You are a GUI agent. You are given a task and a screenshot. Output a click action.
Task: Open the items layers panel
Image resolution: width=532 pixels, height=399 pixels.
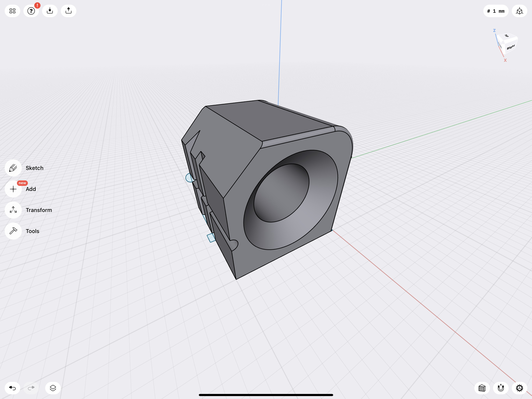point(53,388)
